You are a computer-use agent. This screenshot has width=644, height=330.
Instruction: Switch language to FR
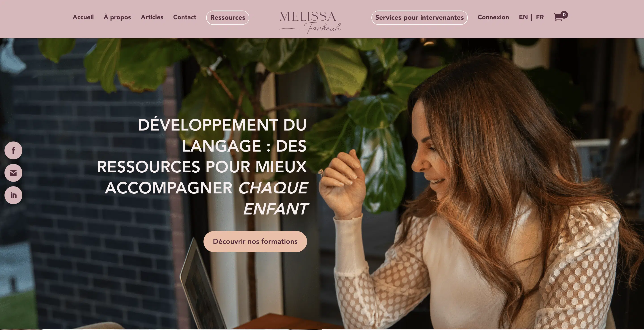click(540, 17)
